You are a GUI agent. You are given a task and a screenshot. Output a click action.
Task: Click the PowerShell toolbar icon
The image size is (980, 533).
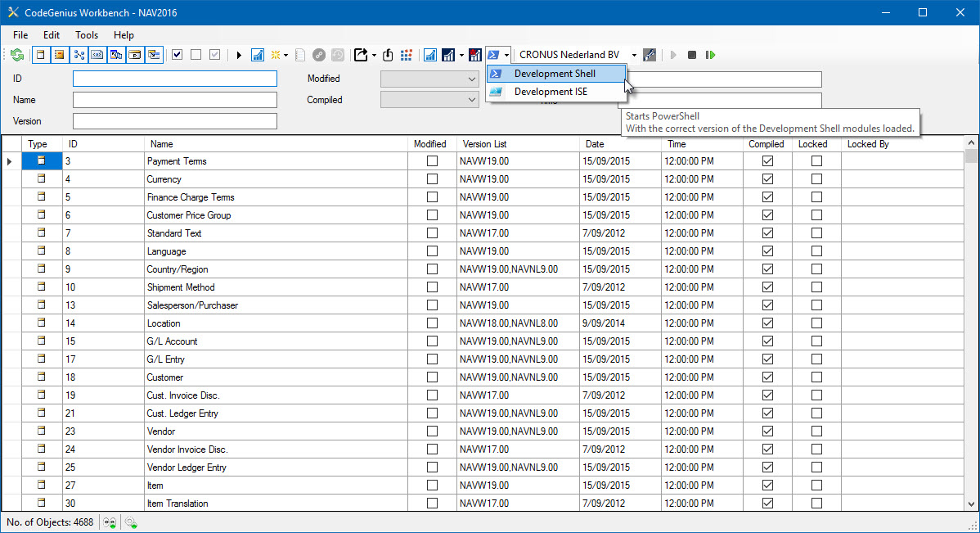pos(494,55)
